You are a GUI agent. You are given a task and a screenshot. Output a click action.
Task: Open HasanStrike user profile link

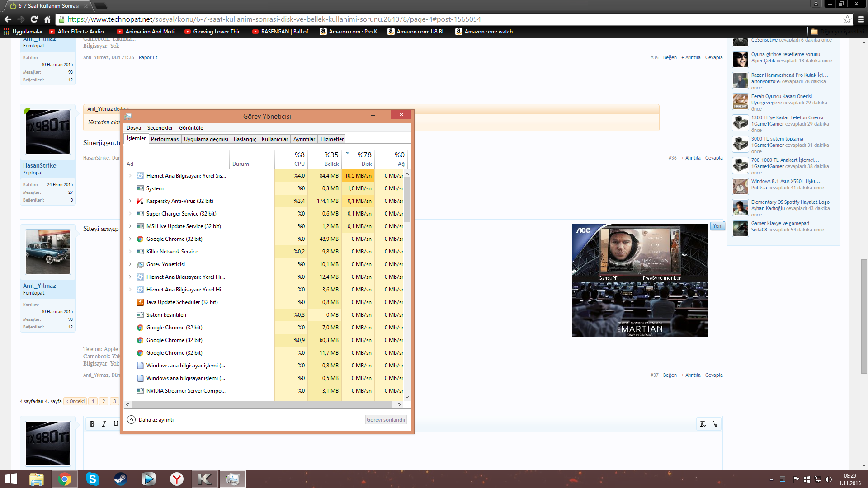click(x=40, y=166)
